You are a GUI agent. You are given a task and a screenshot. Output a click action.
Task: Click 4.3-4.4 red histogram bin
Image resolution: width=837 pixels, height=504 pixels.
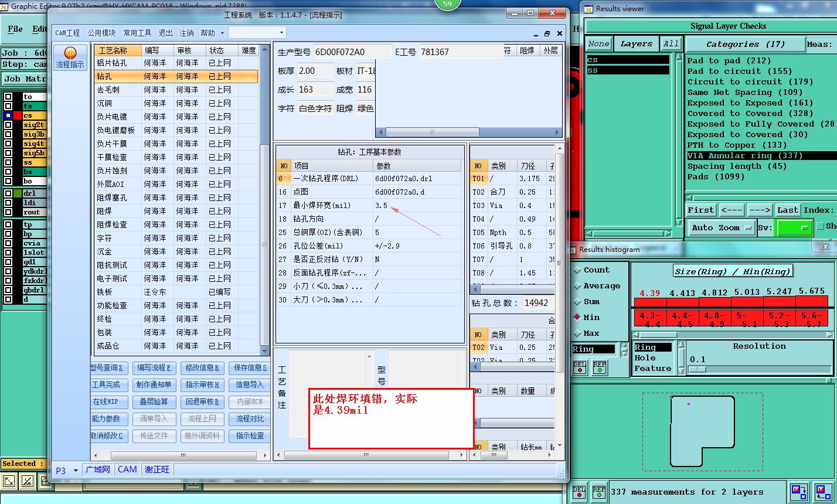[650, 319]
